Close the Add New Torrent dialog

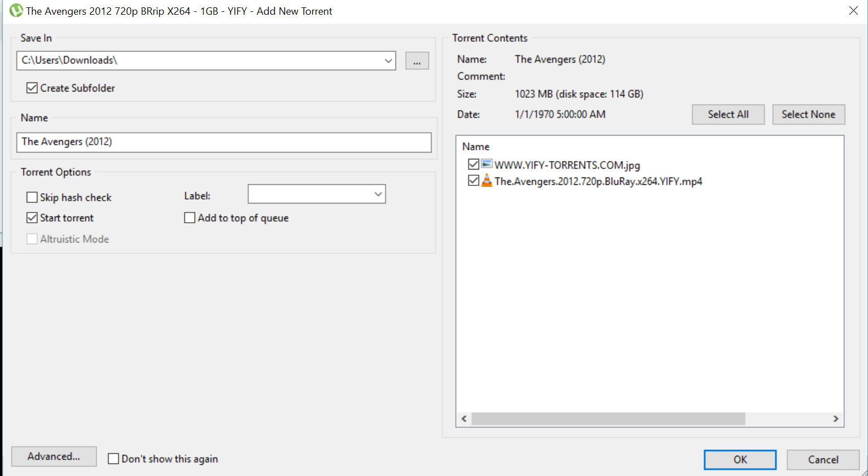tap(853, 11)
